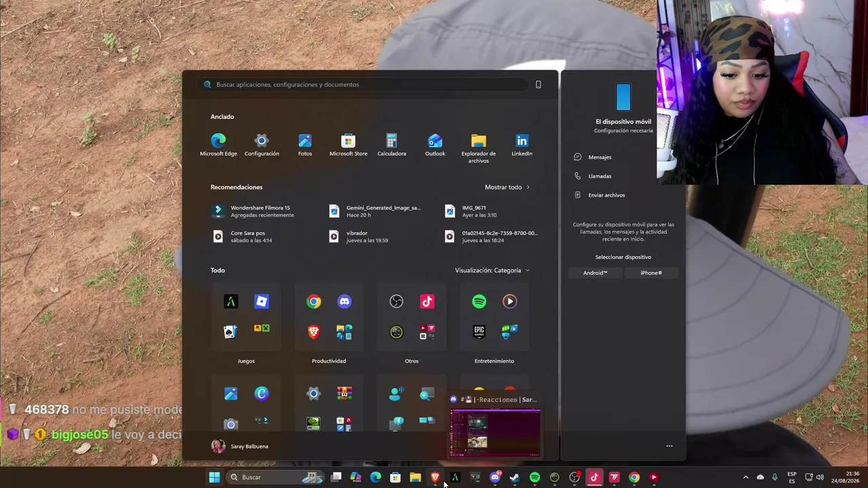
Task: Open OBS Studio in the Otros group
Action: coord(396,302)
